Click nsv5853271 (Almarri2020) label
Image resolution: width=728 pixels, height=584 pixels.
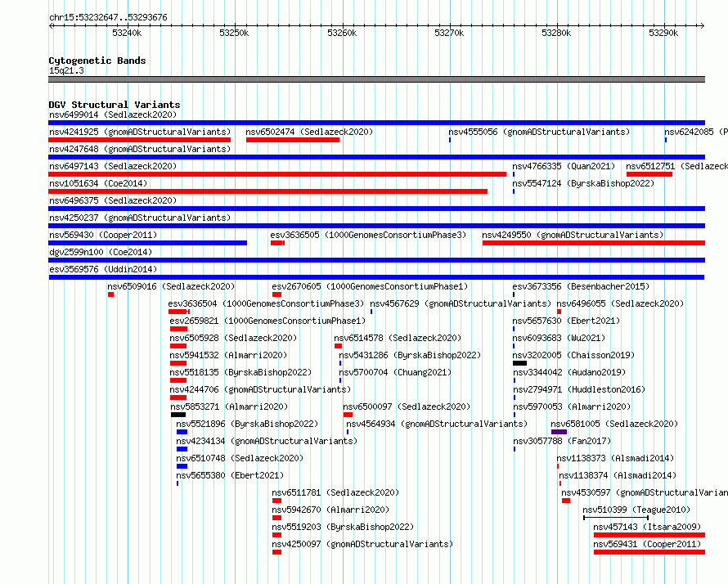[229, 407]
